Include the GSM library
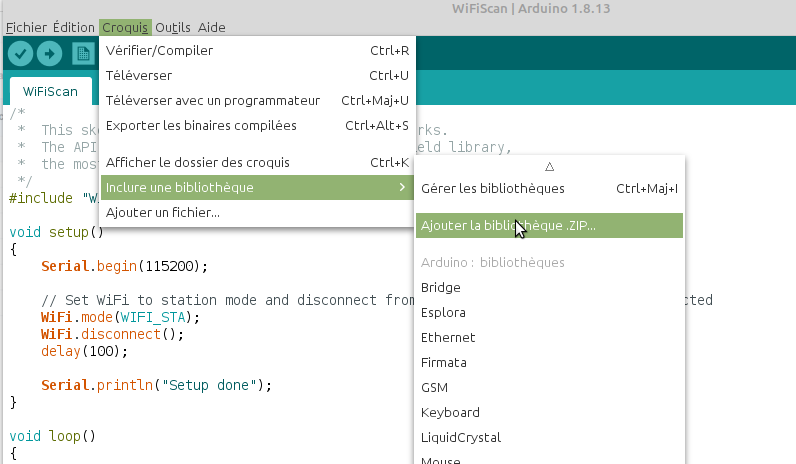Image resolution: width=796 pixels, height=464 pixels. point(549,387)
